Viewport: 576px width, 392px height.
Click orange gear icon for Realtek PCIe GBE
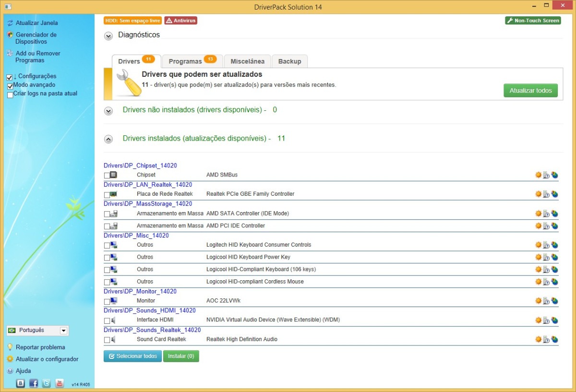click(x=539, y=194)
